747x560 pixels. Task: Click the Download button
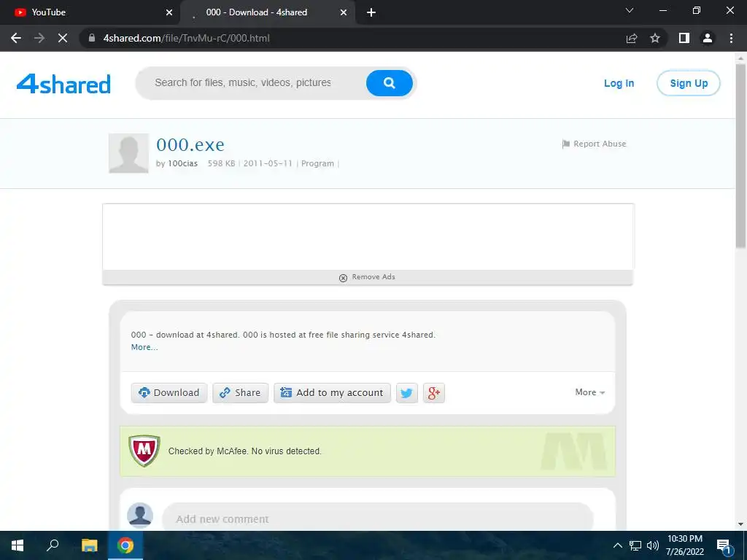(x=169, y=393)
